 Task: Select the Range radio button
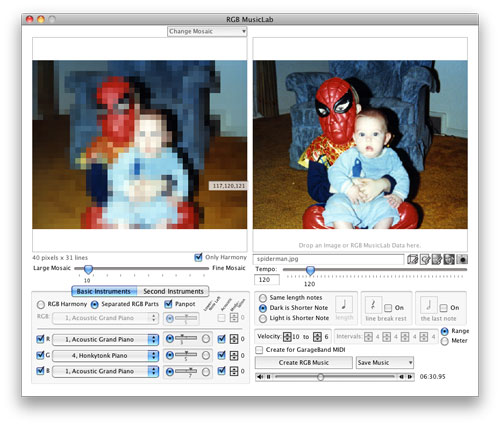pyautogui.click(x=444, y=331)
